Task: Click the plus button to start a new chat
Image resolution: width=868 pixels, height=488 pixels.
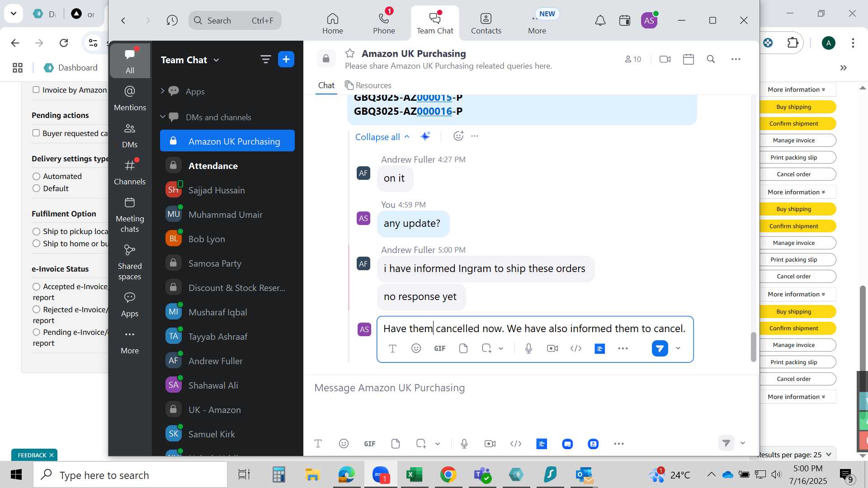Action: (x=286, y=59)
